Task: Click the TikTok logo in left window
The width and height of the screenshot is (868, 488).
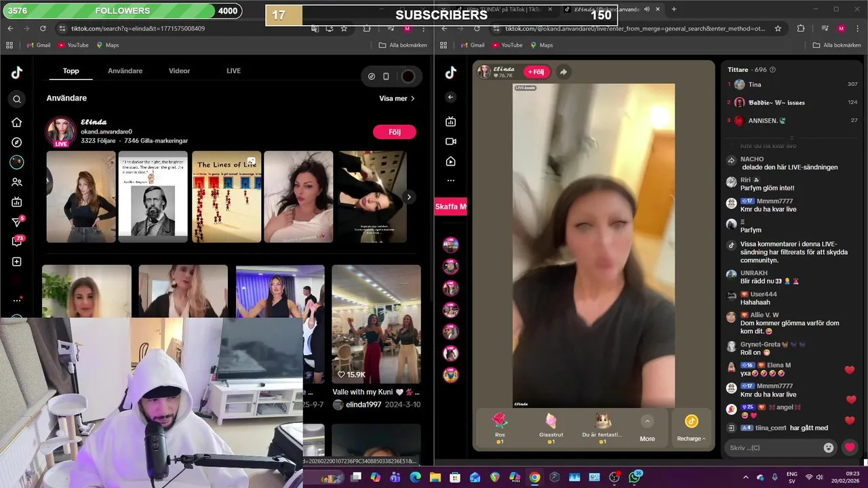Action: coord(17,73)
